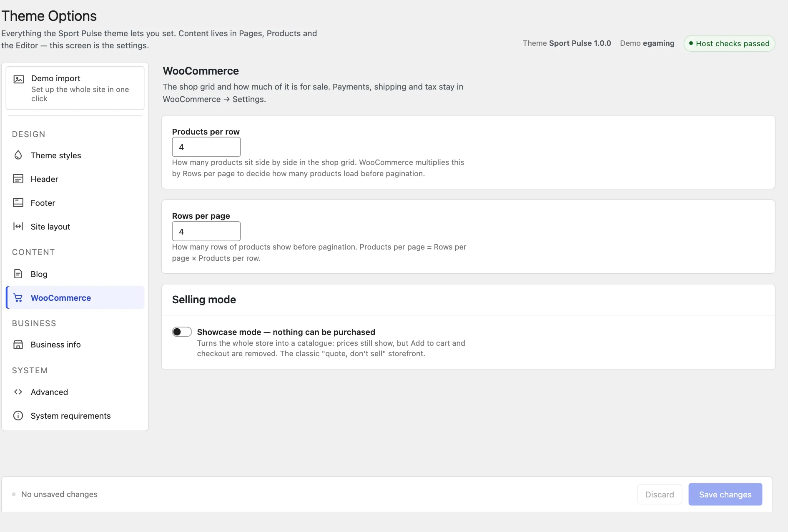Click the 'Products per row' label

coord(206,132)
